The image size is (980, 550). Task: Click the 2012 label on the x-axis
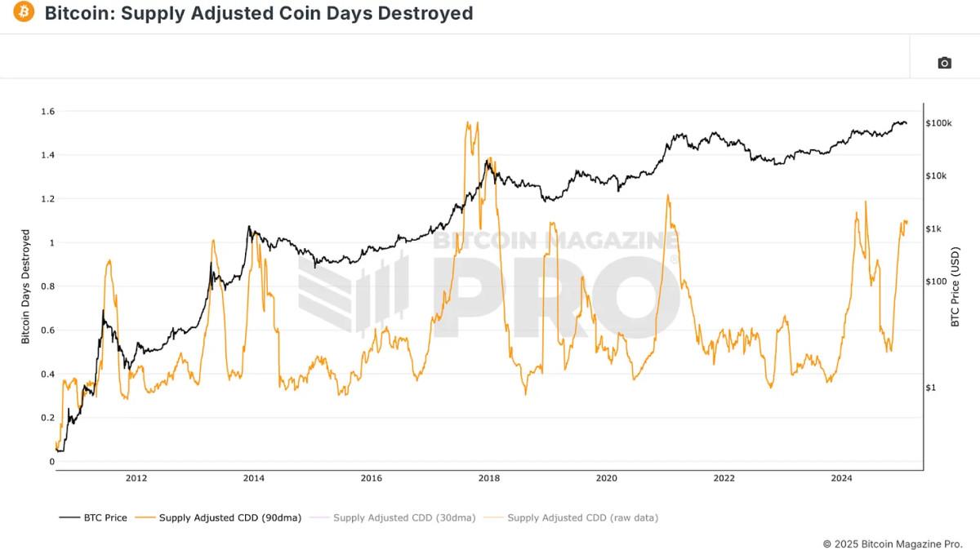pos(136,478)
